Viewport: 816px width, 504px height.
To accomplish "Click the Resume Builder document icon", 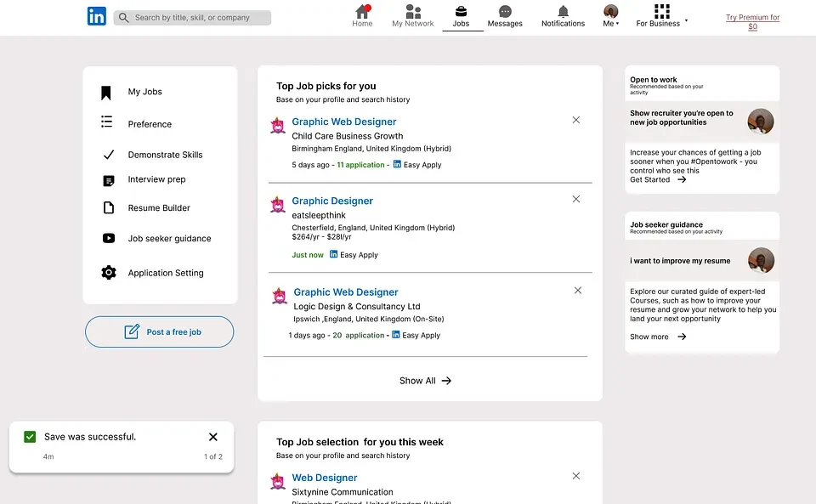I will (x=108, y=207).
